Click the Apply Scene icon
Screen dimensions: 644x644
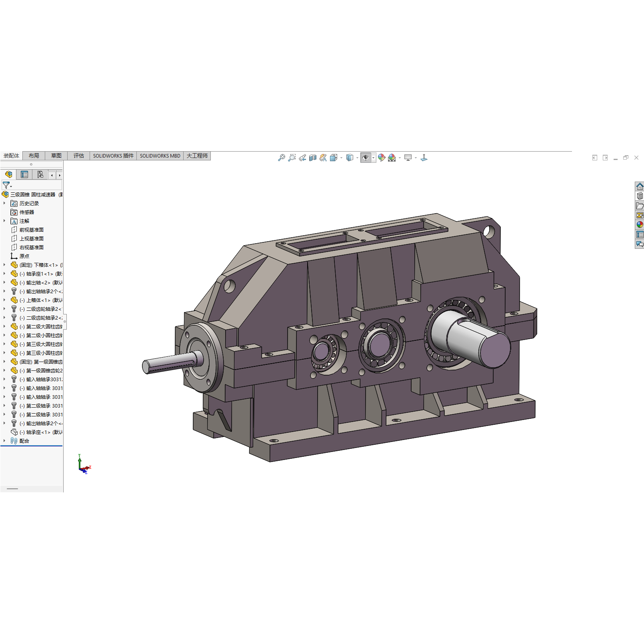[392, 158]
